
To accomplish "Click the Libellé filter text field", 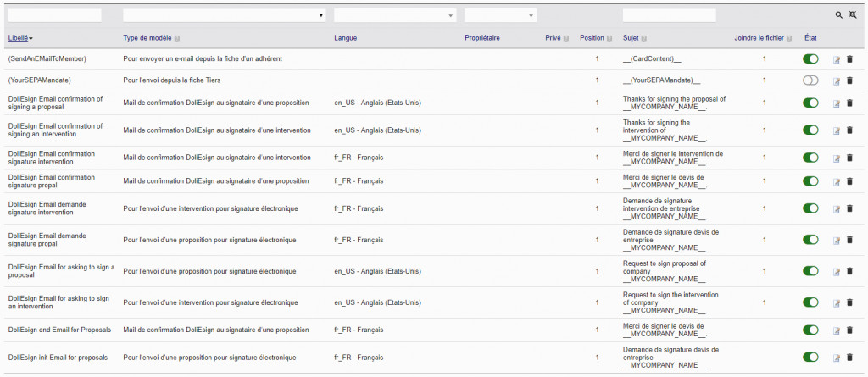I will 54,15.
